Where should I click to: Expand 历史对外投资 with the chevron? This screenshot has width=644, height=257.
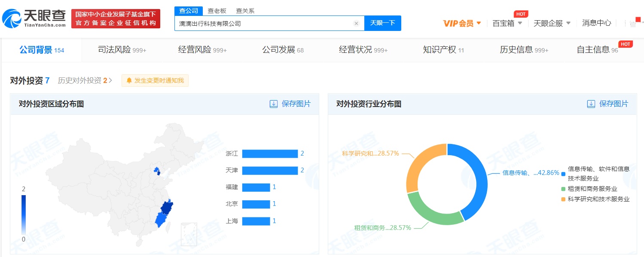pyautogui.click(x=111, y=80)
